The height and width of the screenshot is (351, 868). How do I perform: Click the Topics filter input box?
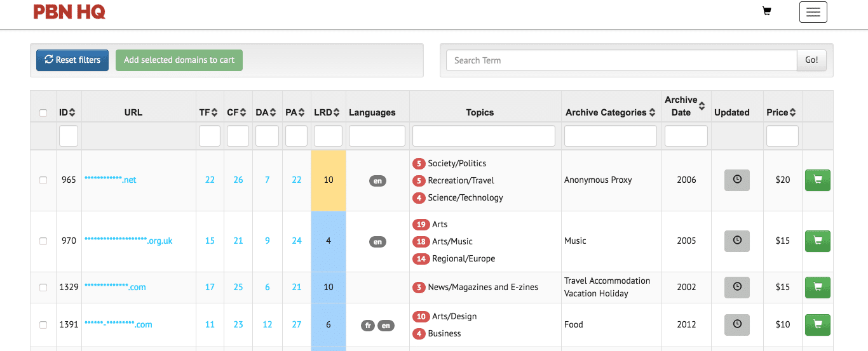484,136
